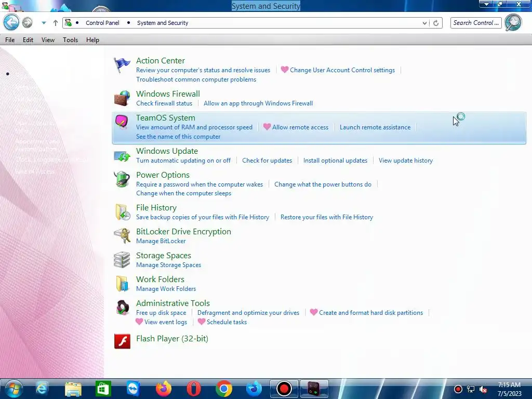Open Create and format hard disk partitions
This screenshot has width=532, height=399.
point(371,313)
